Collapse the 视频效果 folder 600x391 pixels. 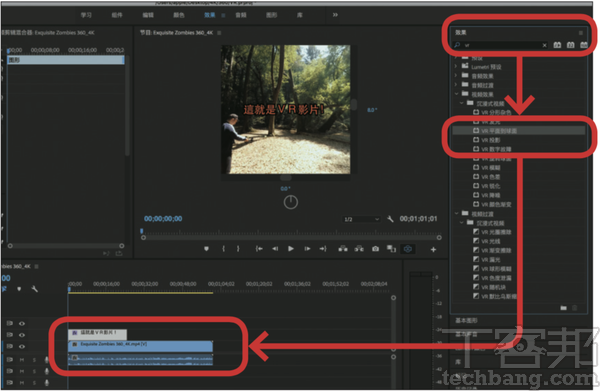(x=456, y=94)
